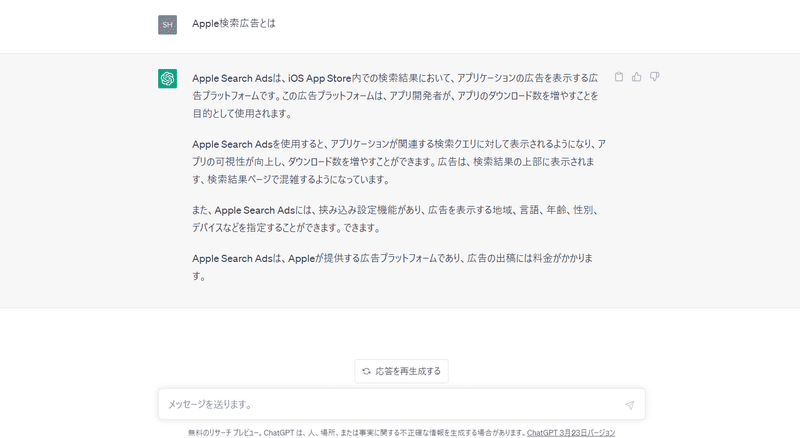
Task: Click the SH user avatar
Action: click(167, 25)
